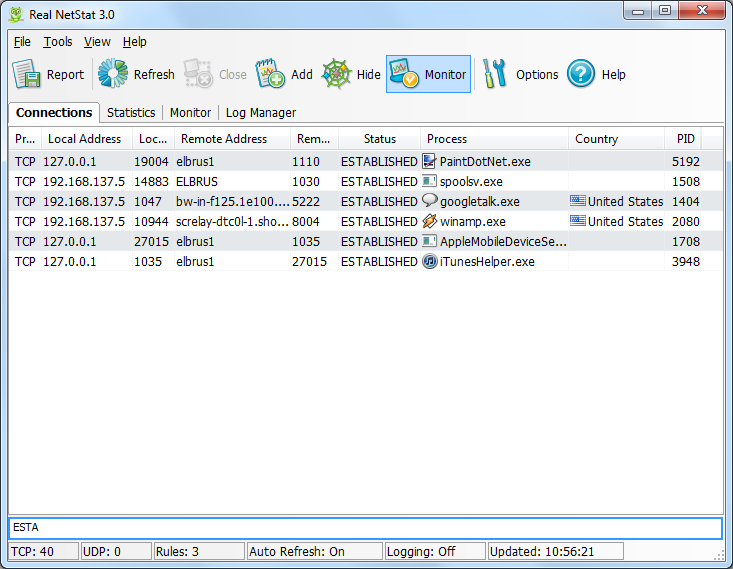Open the File menu
The width and height of the screenshot is (733, 569).
click(x=22, y=42)
